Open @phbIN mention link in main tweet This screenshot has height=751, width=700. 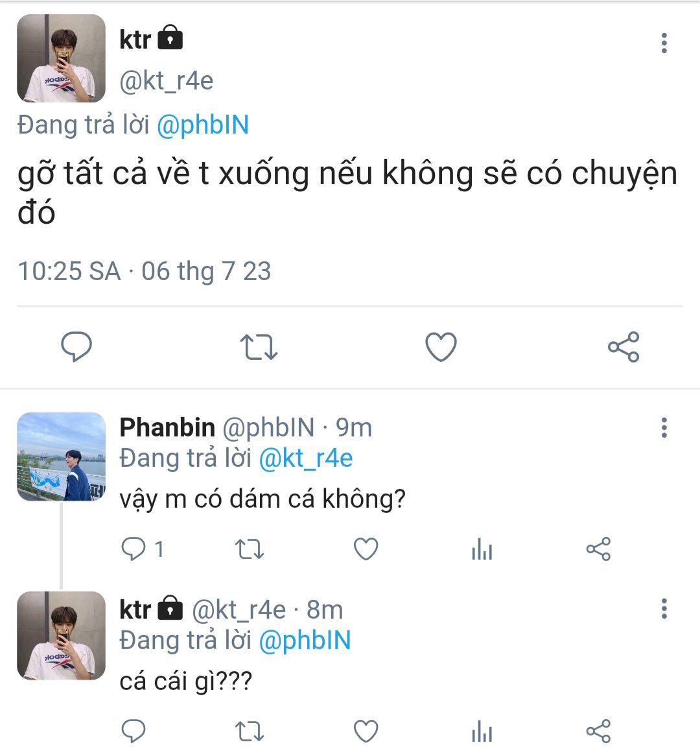[203, 125]
